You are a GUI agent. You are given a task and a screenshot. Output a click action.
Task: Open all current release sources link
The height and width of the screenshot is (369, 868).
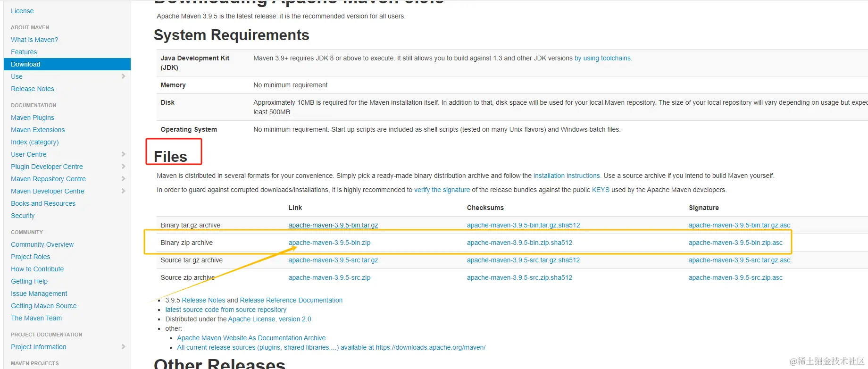(x=331, y=347)
